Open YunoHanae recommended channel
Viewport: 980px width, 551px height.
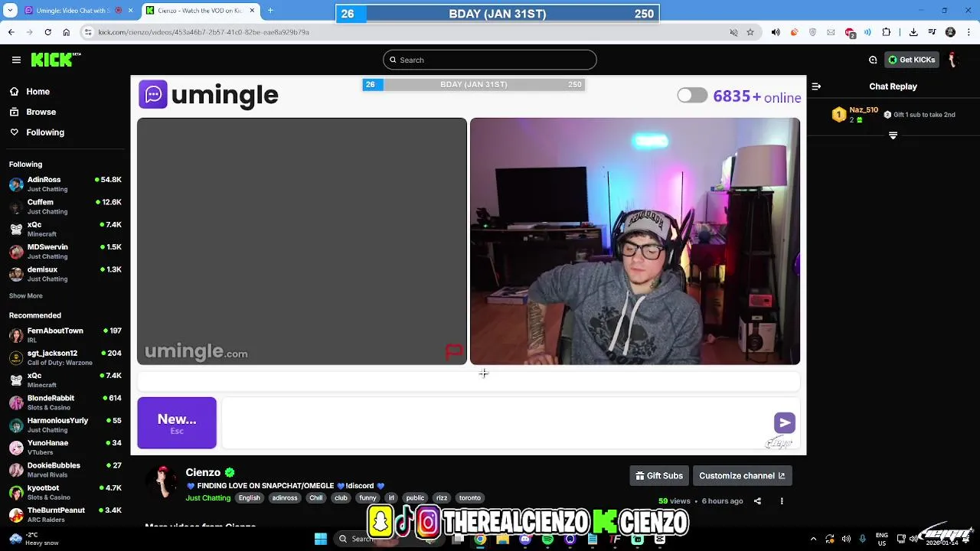pos(65,447)
